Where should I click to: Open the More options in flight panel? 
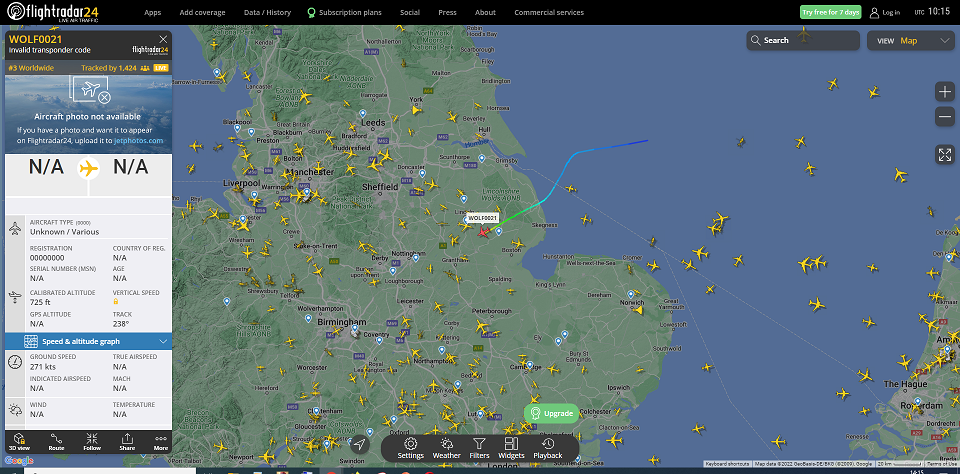click(161, 442)
